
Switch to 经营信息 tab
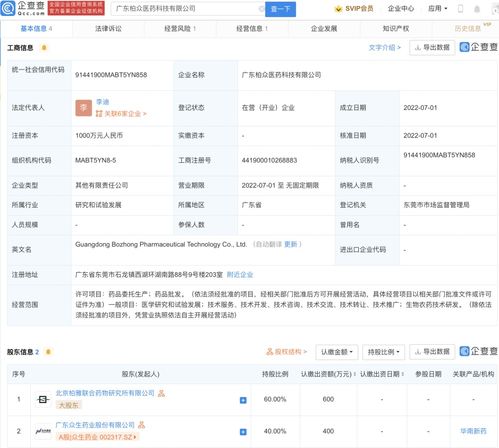(252, 29)
